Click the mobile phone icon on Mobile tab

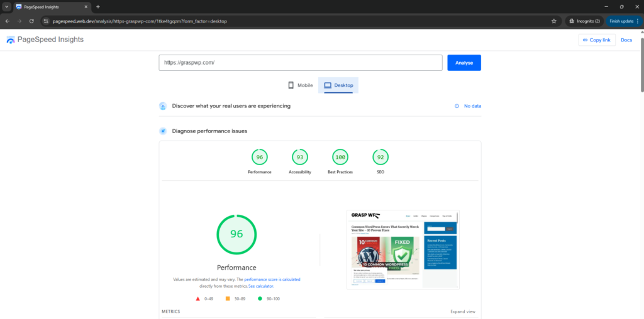291,85
